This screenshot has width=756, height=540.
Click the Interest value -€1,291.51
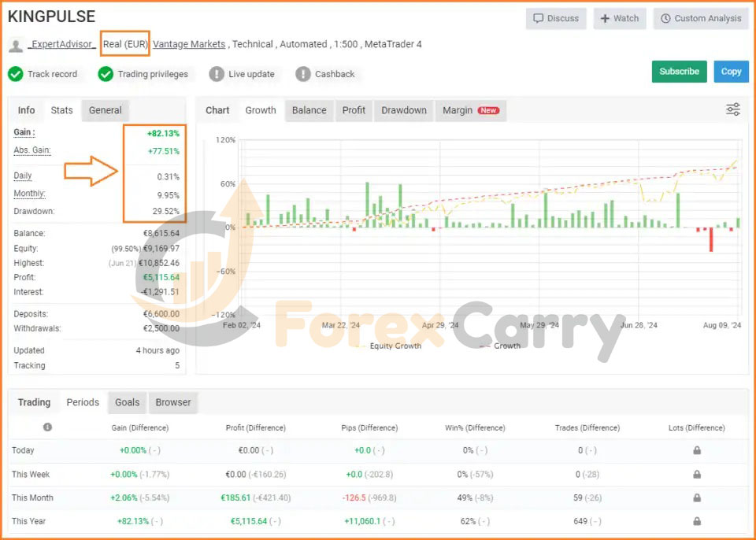pyautogui.click(x=160, y=292)
